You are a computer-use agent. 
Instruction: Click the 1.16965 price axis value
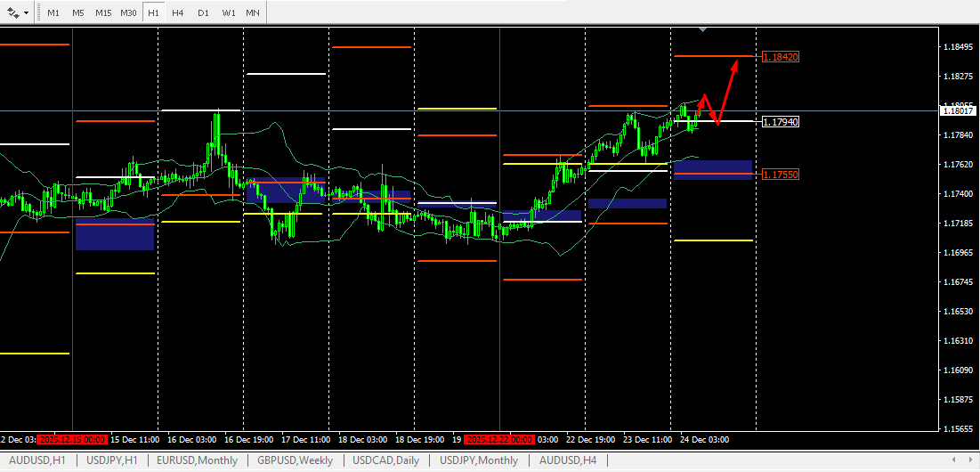[x=958, y=253]
